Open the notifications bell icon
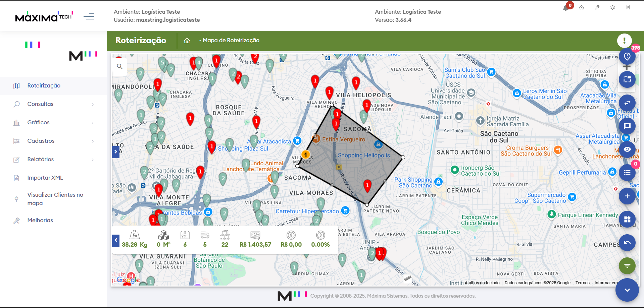Viewport: 644px width, 308px height. click(566, 8)
